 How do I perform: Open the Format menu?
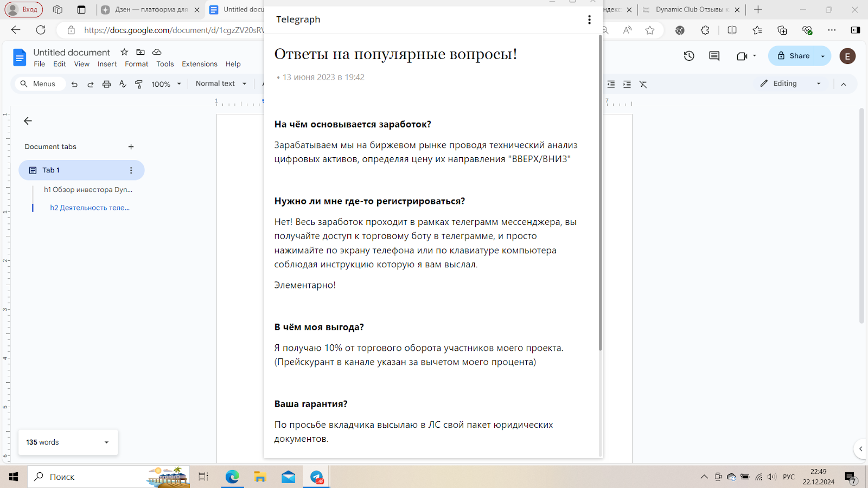click(x=137, y=64)
